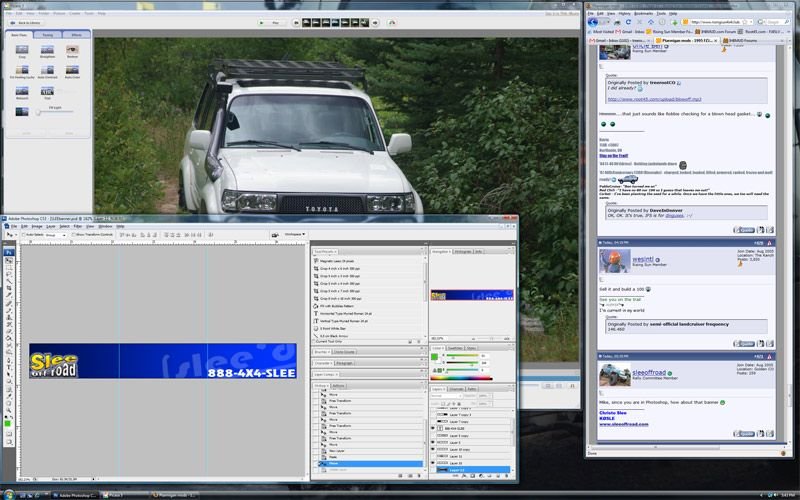Switch to Picasa Tuning tab

pyautogui.click(x=47, y=35)
